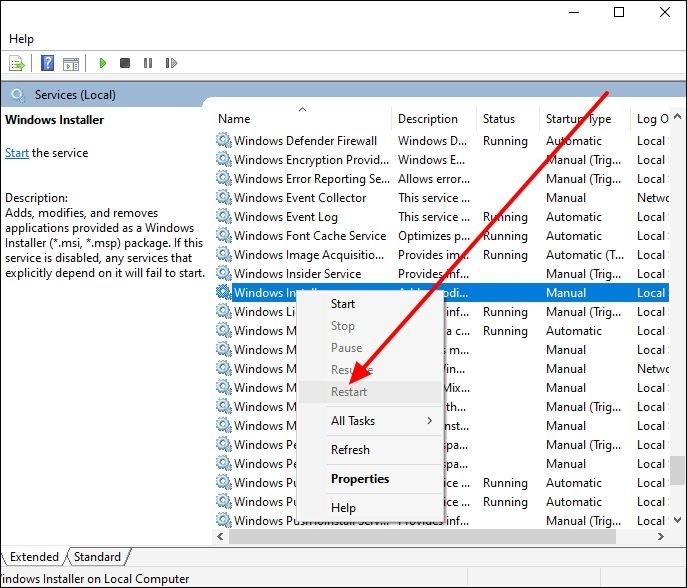Sort services by the Name column header
687x588 pixels.
coord(234,119)
